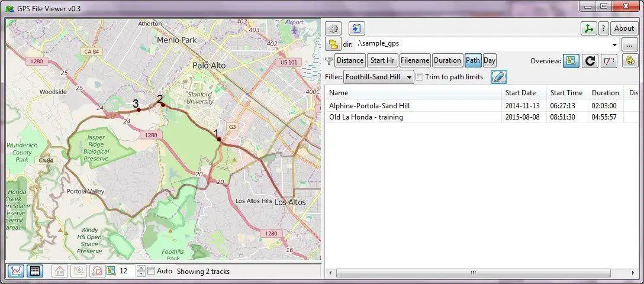Click the zoom level 12 field
This screenshot has height=284, width=644.
tap(127, 271)
